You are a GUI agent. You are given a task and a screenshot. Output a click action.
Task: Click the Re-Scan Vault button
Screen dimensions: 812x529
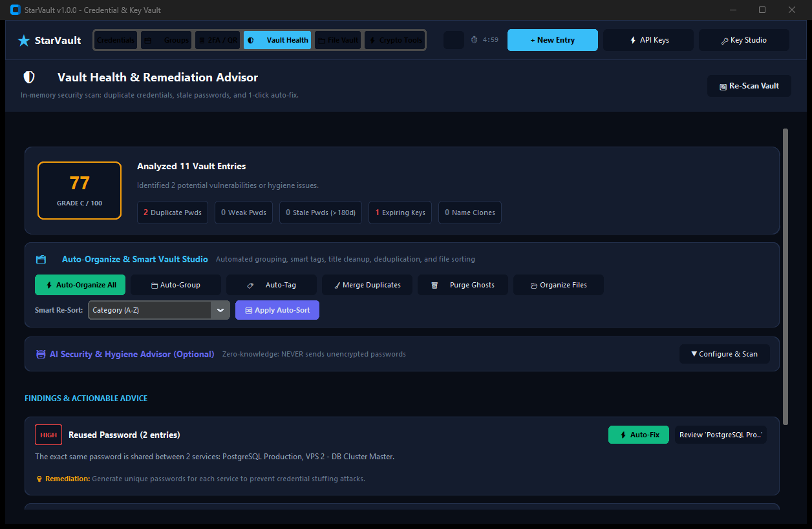749,86
